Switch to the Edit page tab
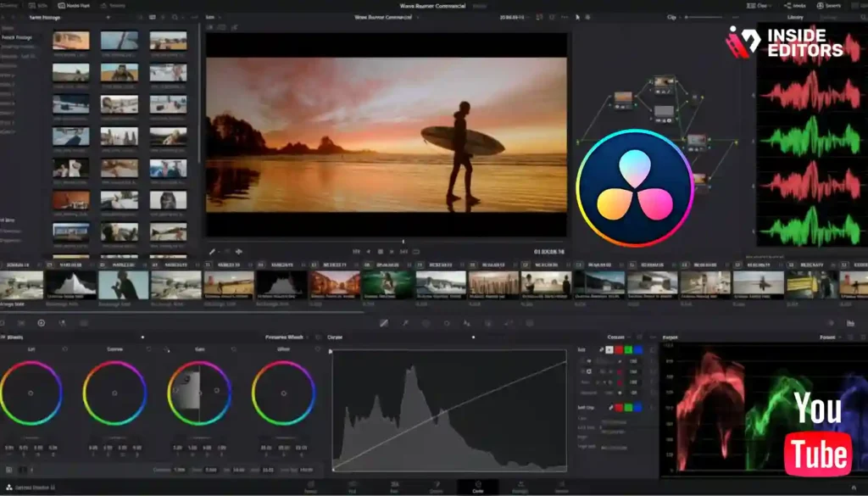Image resolution: width=868 pixels, height=496 pixels. pyautogui.click(x=394, y=488)
